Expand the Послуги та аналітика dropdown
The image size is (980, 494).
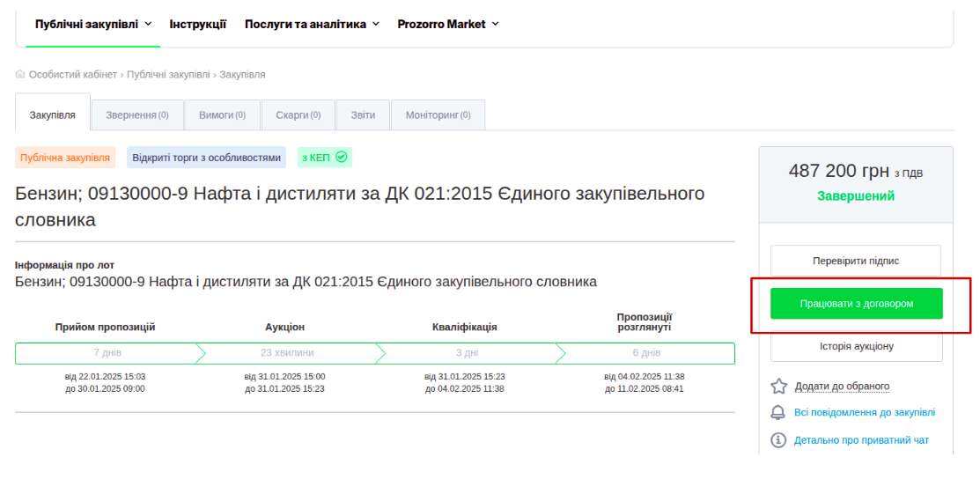(312, 24)
